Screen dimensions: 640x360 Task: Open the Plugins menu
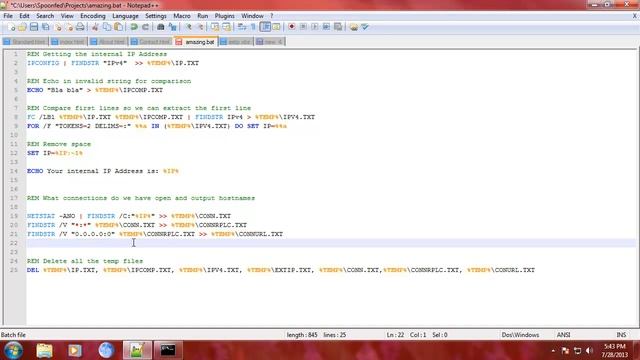224,16
